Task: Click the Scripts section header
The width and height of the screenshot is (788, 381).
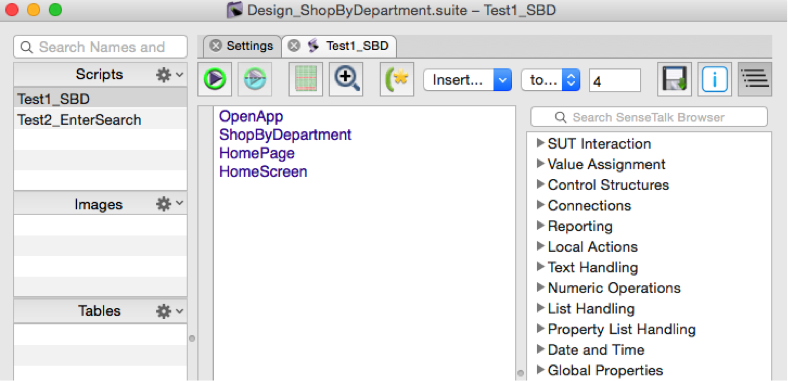Action: click(x=100, y=74)
